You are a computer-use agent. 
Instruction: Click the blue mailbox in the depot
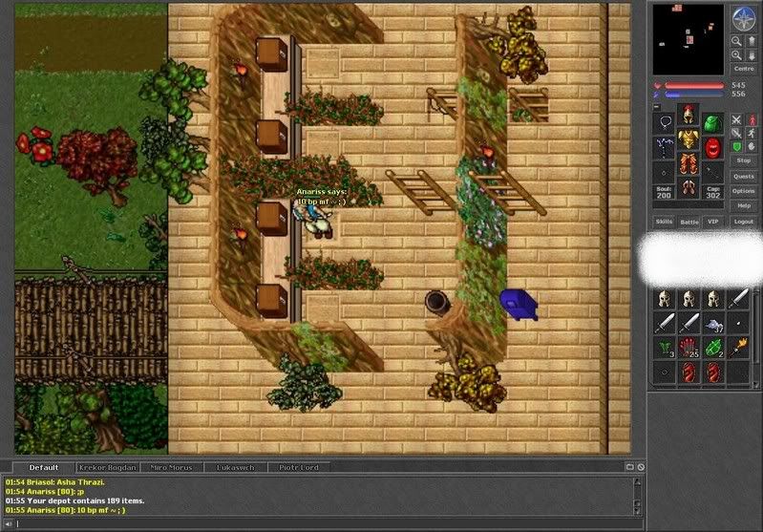[x=519, y=305]
